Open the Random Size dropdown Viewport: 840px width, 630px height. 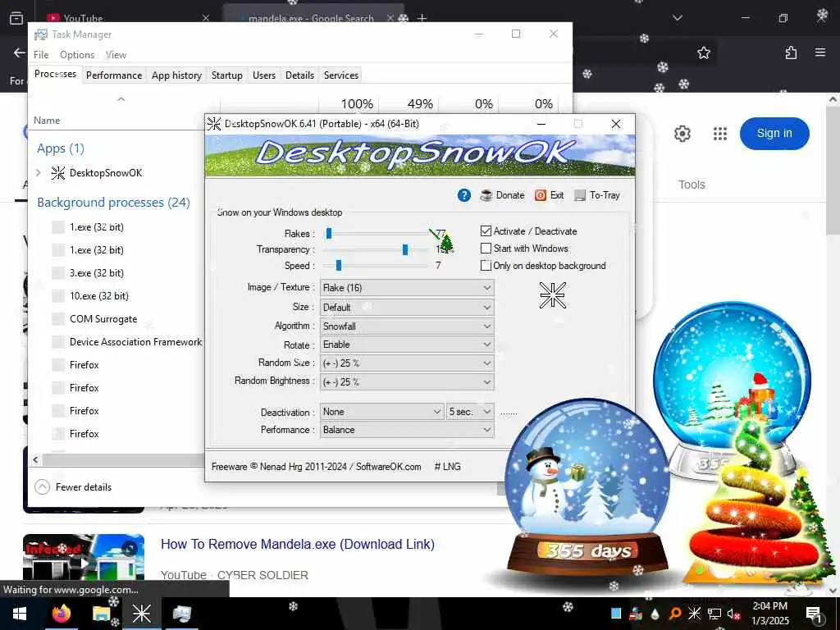coord(407,363)
